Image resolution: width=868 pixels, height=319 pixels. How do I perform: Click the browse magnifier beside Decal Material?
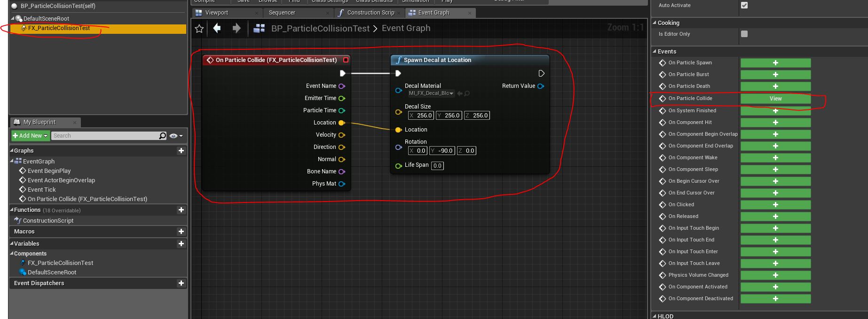(467, 93)
